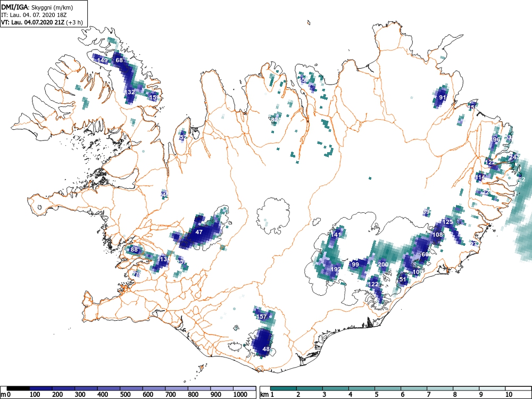Click the '192' visibility value on map
The height and width of the screenshot is (399, 532).
click(x=336, y=269)
